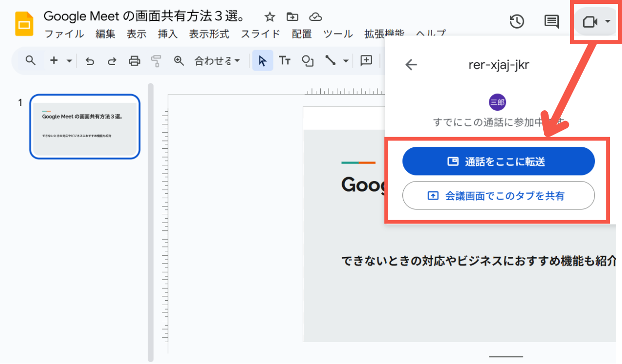Image resolution: width=622 pixels, height=364 pixels.
Task: Click 会議画面でこのタブを共有 button
Action: (x=499, y=195)
